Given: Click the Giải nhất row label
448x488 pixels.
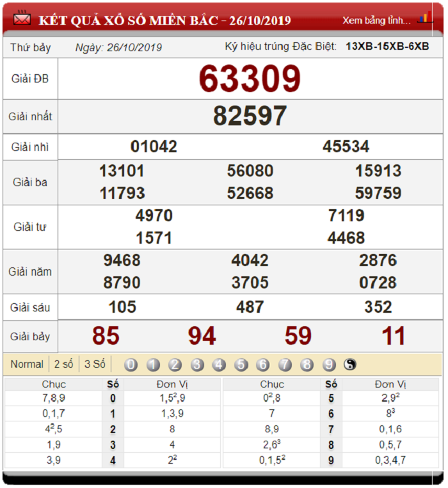Looking at the screenshot, I should [x=30, y=116].
